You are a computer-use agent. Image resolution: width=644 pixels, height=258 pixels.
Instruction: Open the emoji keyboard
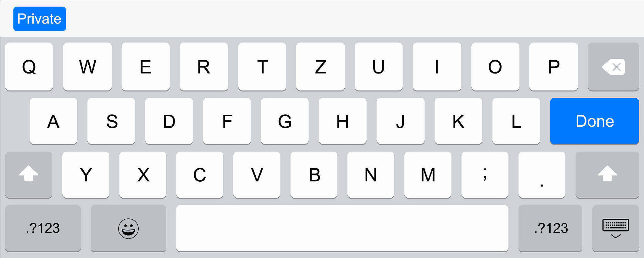(128, 228)
